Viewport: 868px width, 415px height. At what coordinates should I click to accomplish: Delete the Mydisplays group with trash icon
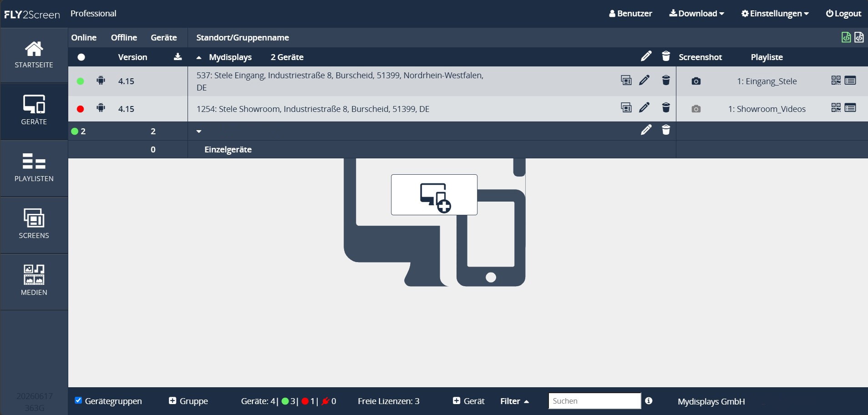[666, 56]
